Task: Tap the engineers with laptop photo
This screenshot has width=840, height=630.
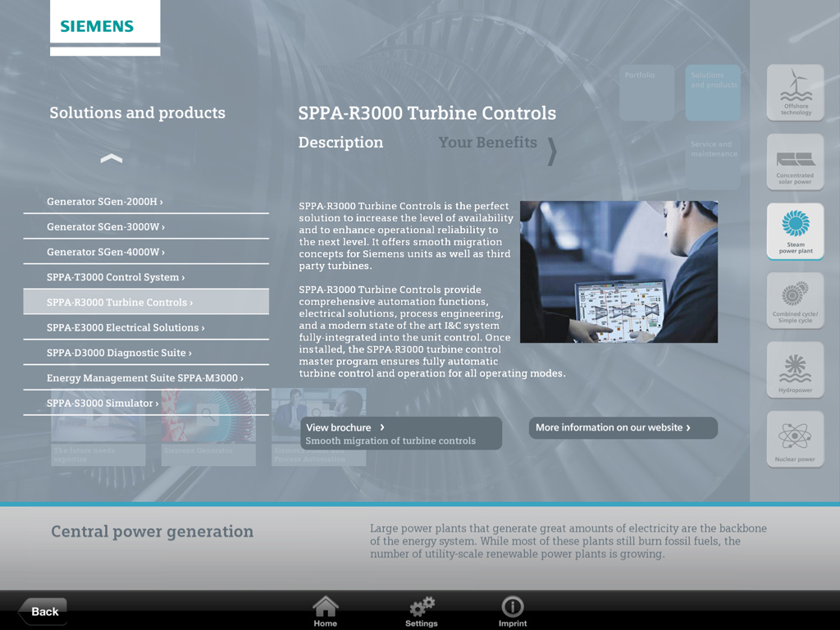Action: coord(619,272)
